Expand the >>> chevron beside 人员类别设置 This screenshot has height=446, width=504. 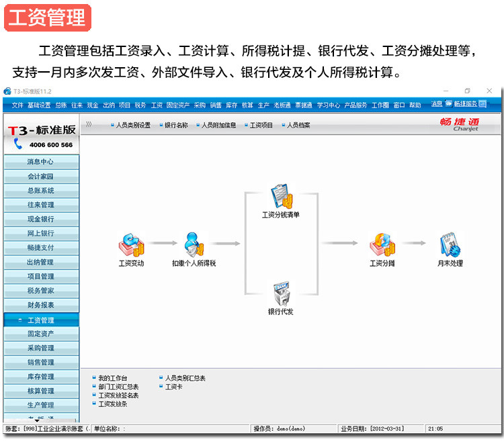pyautogui.click(x=89, y=124)
